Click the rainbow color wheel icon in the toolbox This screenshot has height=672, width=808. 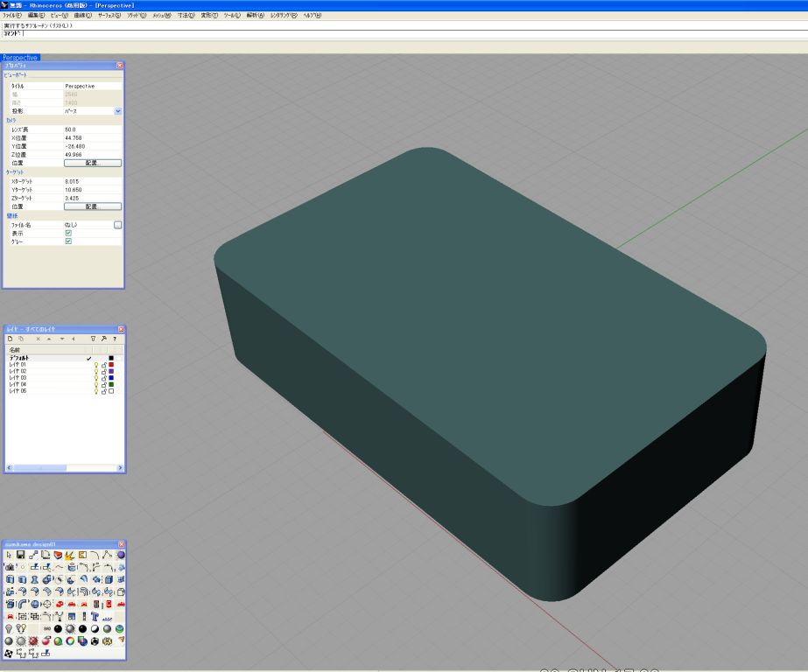pos(72,640)
